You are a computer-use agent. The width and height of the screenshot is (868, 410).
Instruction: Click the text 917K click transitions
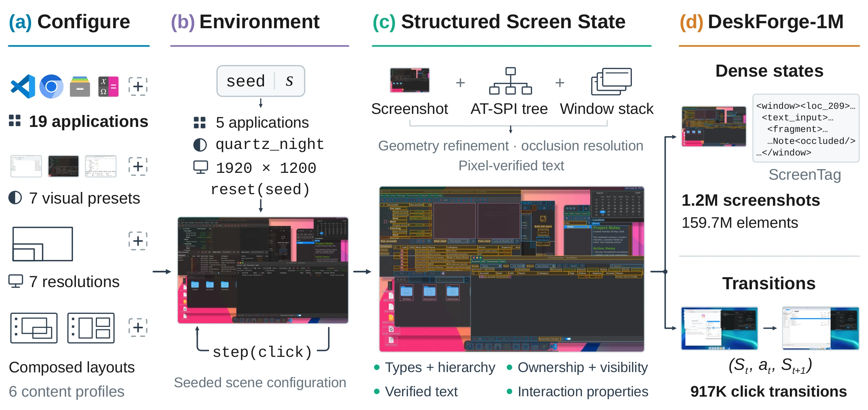coord(769,392)
